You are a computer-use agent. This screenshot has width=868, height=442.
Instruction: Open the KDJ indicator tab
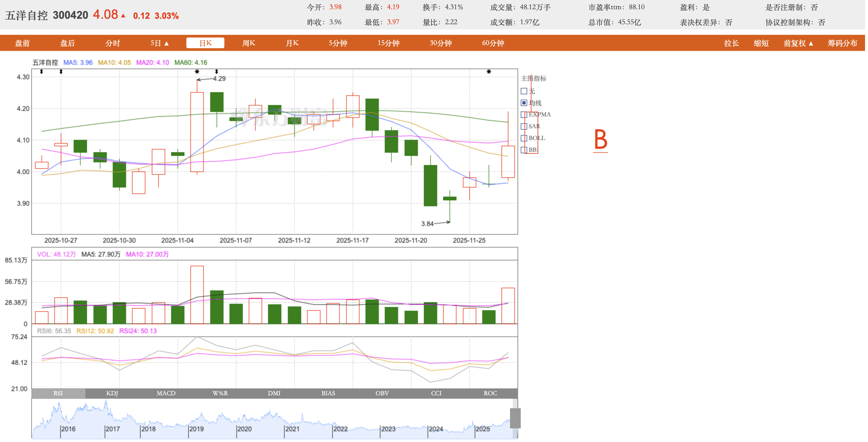112,393
